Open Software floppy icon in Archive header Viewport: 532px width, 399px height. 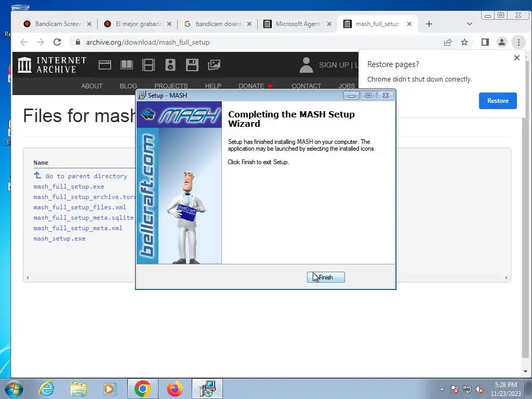(x=192, y=65)
